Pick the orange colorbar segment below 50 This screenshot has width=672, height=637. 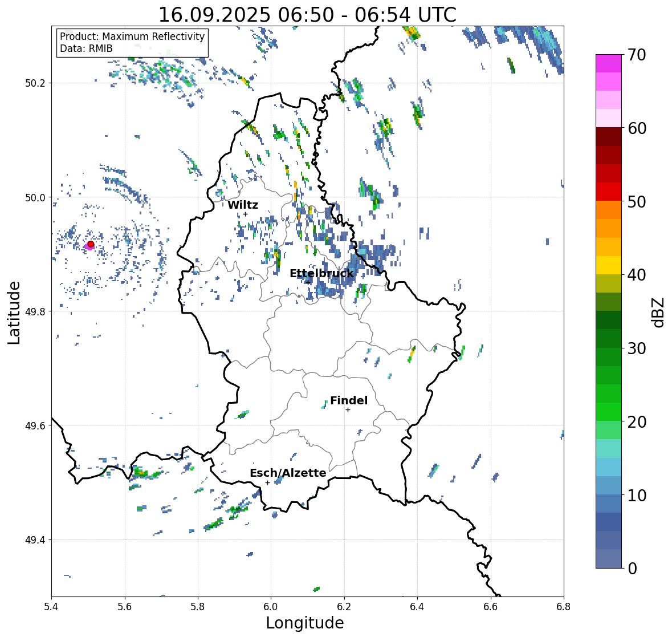pos(609,210)
